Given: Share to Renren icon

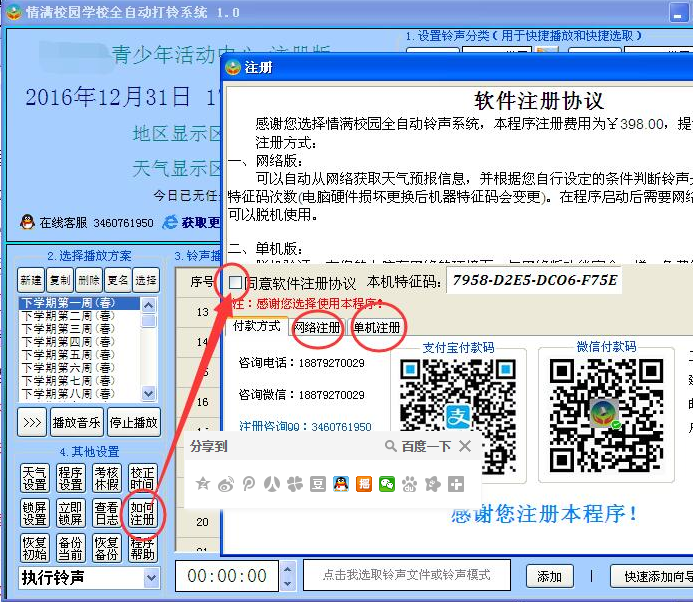Looking at the screenshot, I should [272, 484].
